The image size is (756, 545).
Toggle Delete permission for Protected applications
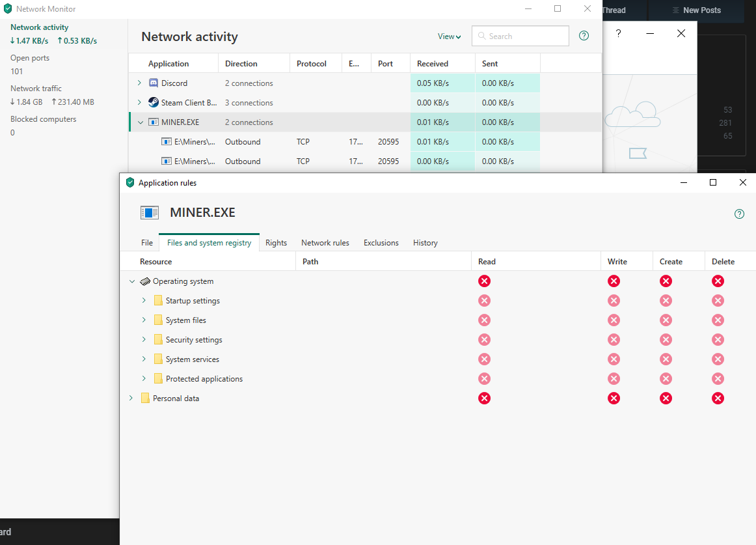(718, 378)
